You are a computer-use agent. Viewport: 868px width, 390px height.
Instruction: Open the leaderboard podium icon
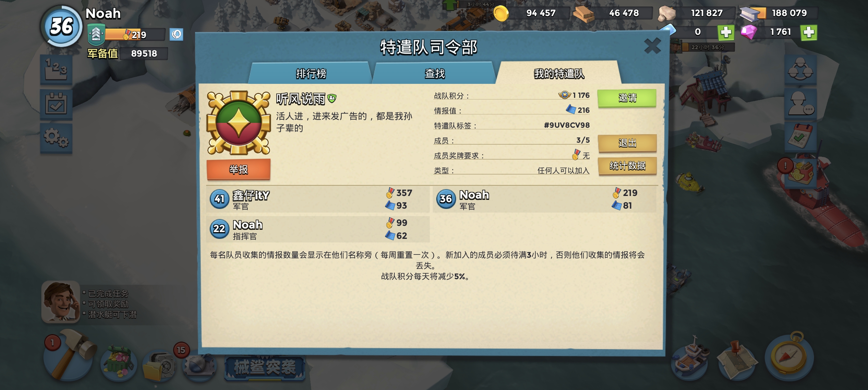click(56, 69)
